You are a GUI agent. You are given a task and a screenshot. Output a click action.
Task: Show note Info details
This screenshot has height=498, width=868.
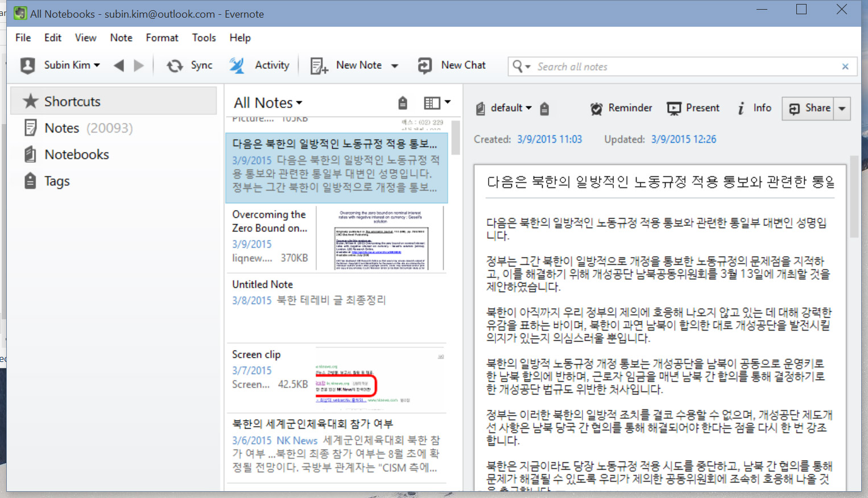click(x=754, y=108)
